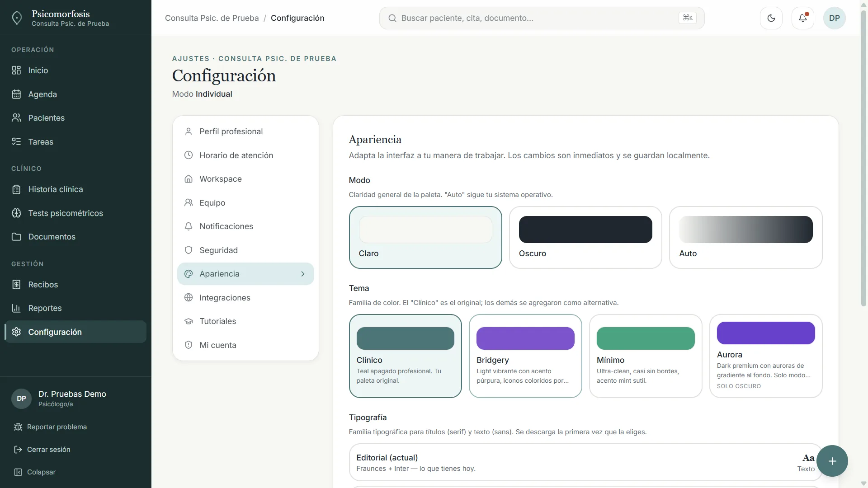Choose the Bridgery theme card

(525, 356)
